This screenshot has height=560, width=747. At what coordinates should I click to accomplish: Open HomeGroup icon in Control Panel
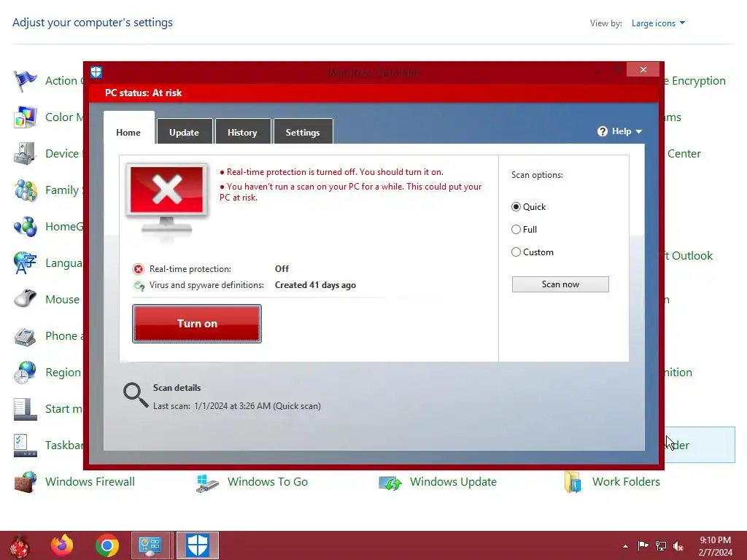(26, 227)
